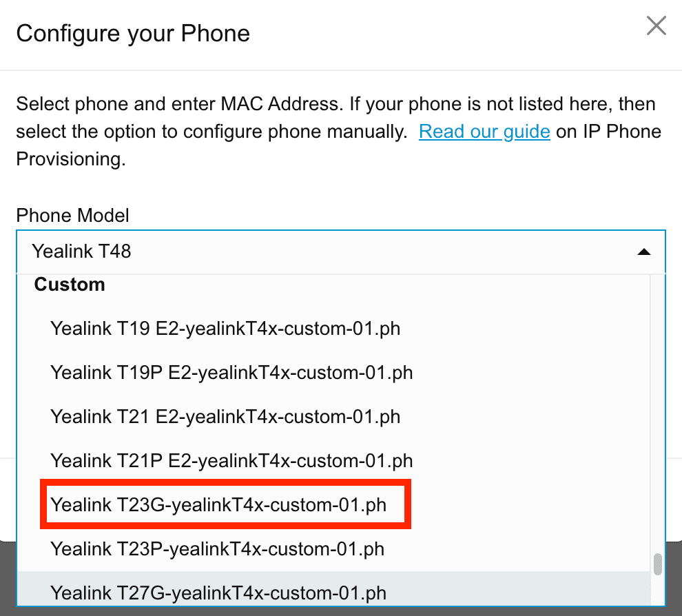
Task: Click the dropdown expander chevron icon
Action: [645, 252]
